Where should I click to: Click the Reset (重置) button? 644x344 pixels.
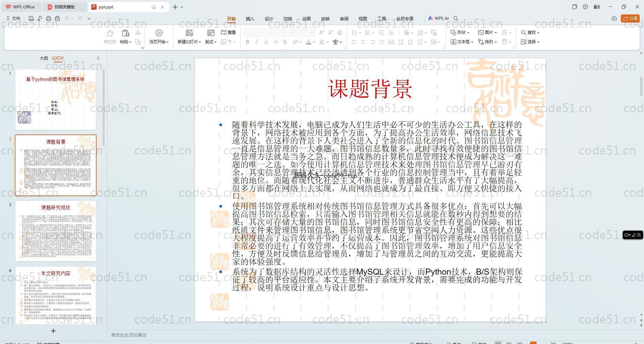(228, 33)
